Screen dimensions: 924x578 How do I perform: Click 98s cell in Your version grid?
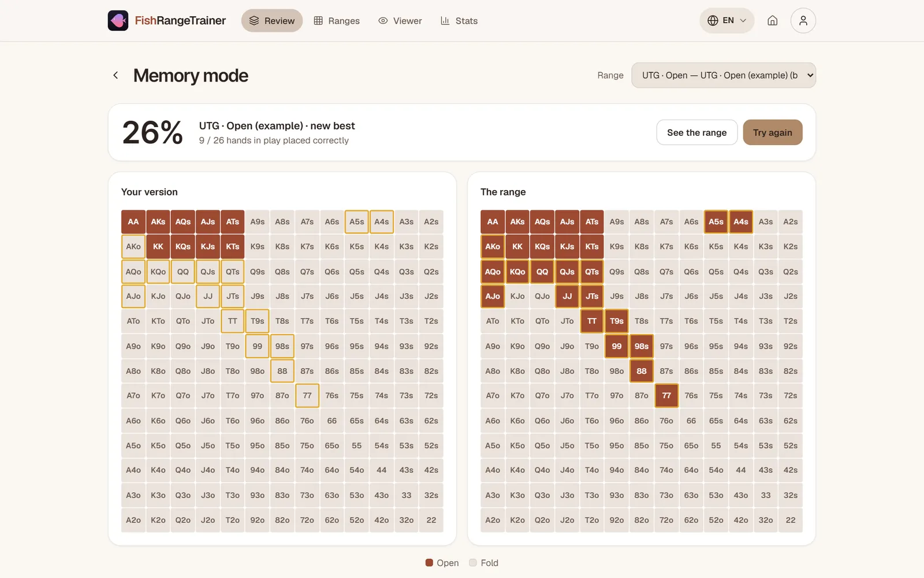point(282,346)
